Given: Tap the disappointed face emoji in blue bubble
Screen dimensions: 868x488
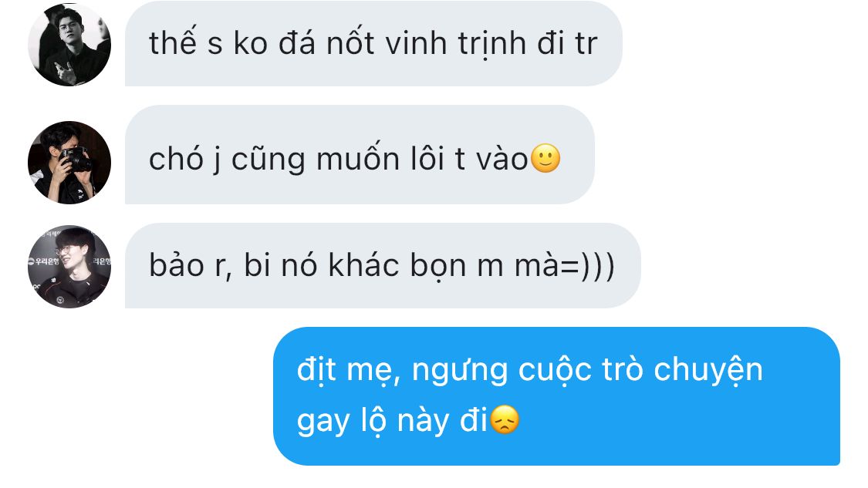Looking at the screenshot, I should coord(505,419).
